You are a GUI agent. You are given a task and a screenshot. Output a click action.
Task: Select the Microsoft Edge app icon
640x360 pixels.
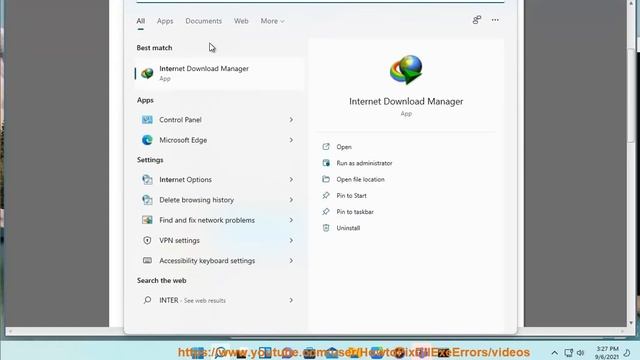[x=147, y=140]
